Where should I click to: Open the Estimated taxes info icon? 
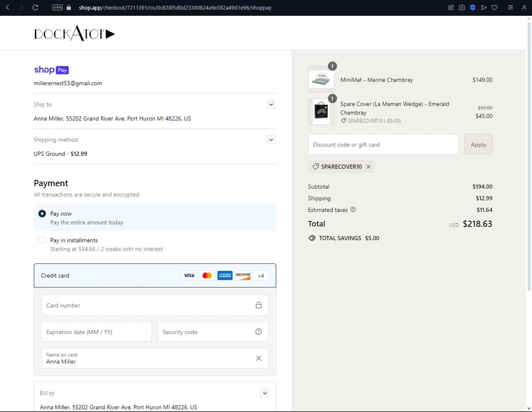(x=353, y=210)
